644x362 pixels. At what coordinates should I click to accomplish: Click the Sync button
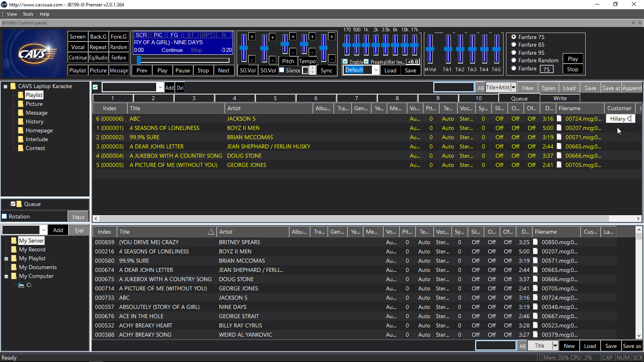pos(326,70)
